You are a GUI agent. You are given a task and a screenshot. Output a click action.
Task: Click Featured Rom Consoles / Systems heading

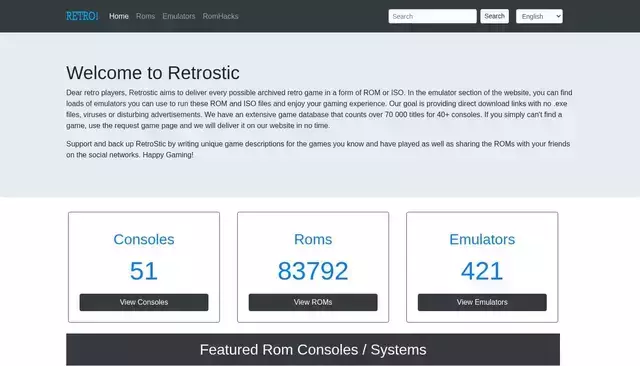[x=313, y=350]
